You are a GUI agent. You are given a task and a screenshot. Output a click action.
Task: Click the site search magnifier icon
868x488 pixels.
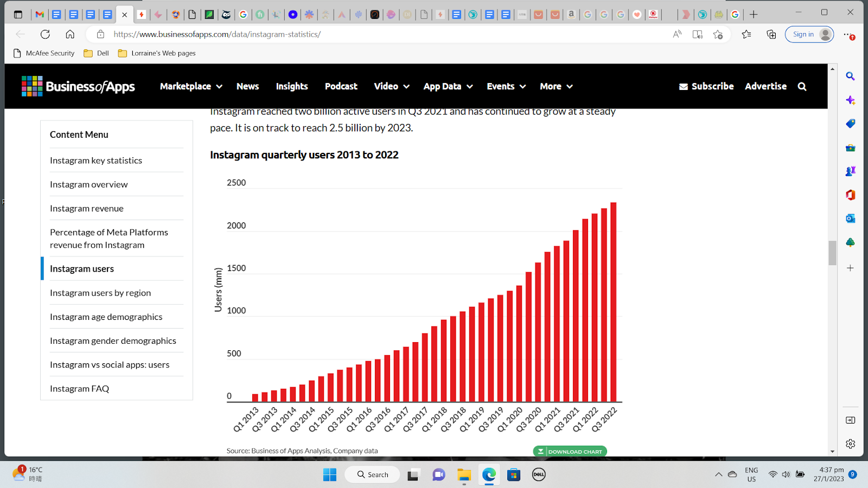[x=802, y=87]
